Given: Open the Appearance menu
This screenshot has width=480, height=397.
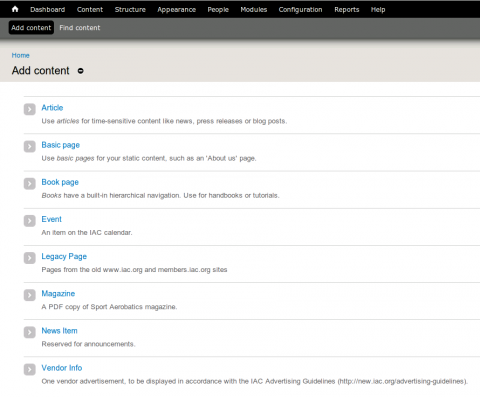Looking at the screenshot, I should pos(177,10).
